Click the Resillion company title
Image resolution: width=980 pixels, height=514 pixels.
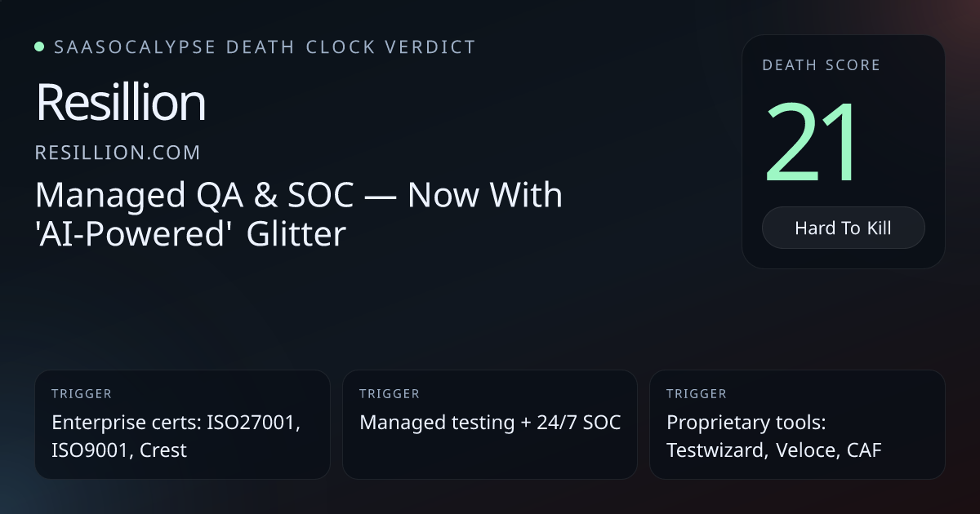click(121, 104)
